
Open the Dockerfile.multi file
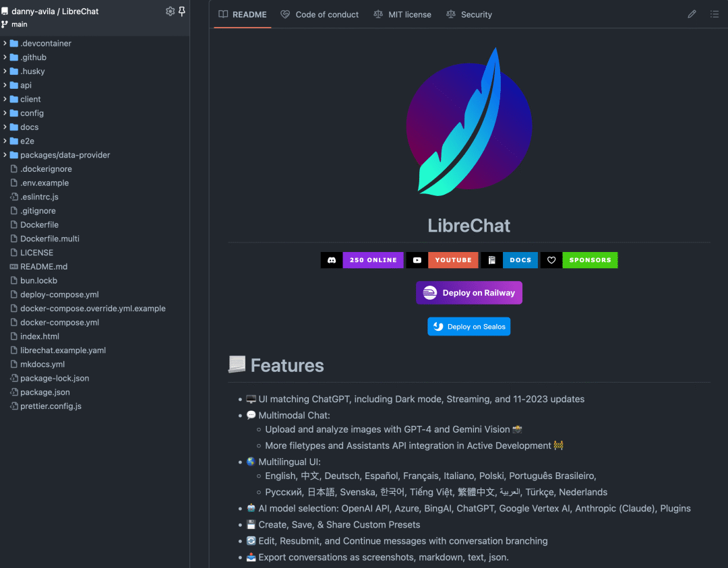click(x=50, y=239)
